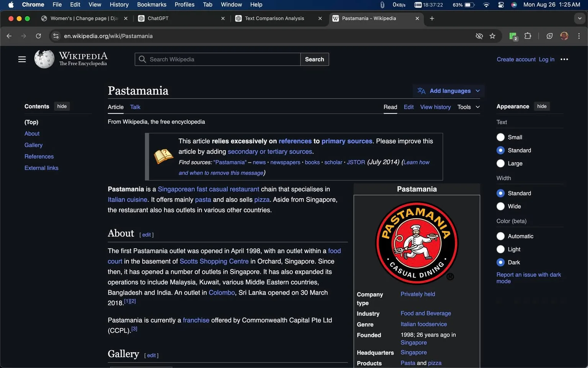Click the paperclip icon in menu bar
The image size is (588, 368).
click(382, 5)
